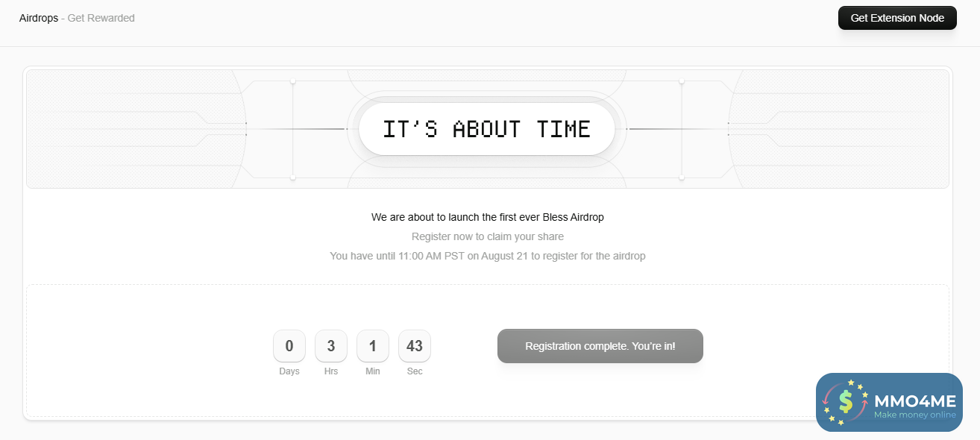Click the Hrs countdown box showing 3

tap(331, 346)
